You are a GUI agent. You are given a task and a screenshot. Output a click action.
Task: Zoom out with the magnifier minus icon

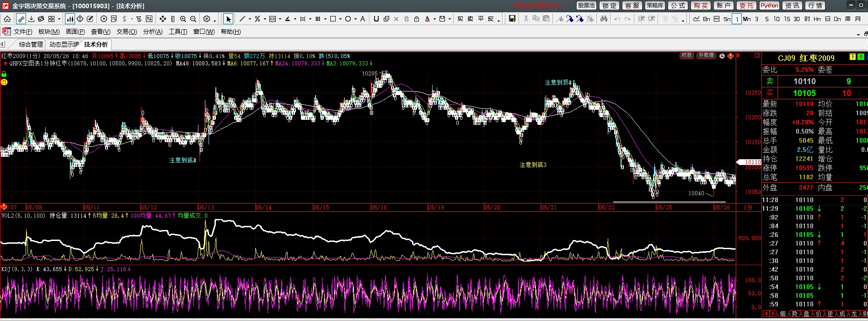tap(193, 19)
